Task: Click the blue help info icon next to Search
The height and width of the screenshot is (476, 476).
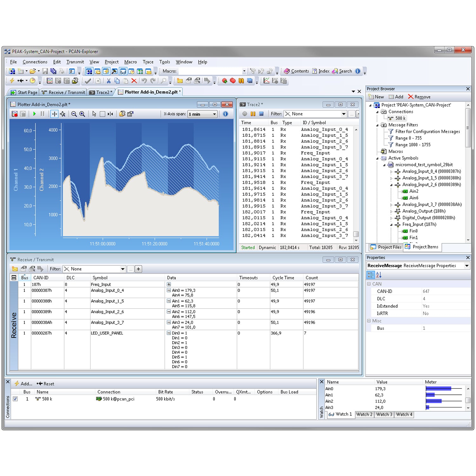Action: (358, 71)
